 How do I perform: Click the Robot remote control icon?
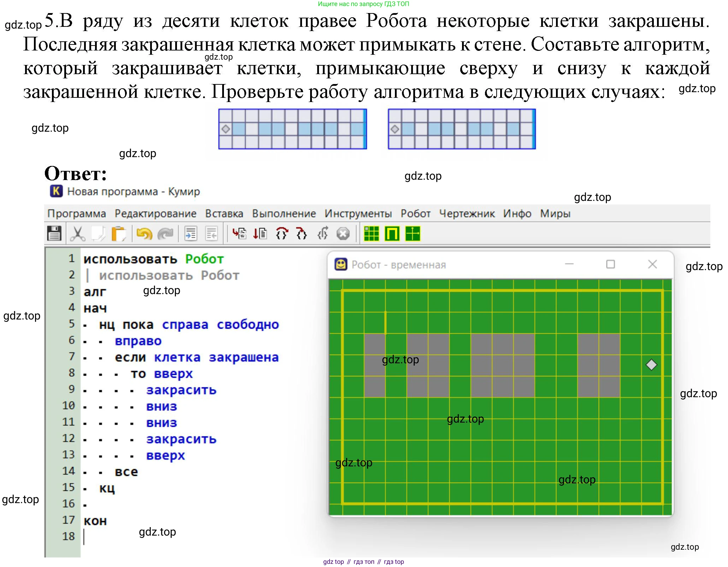pyautogui.click(x=392, y=233)
